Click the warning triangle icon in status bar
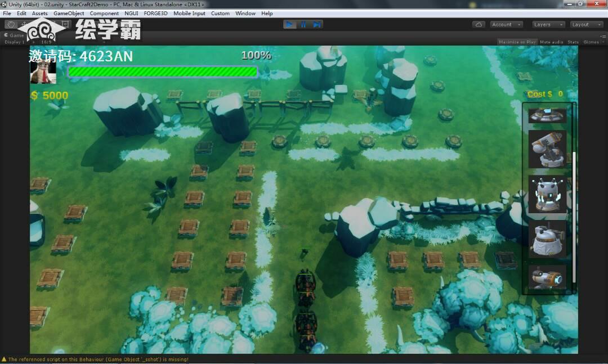This screenshot has width=608, height=364. 4,359
